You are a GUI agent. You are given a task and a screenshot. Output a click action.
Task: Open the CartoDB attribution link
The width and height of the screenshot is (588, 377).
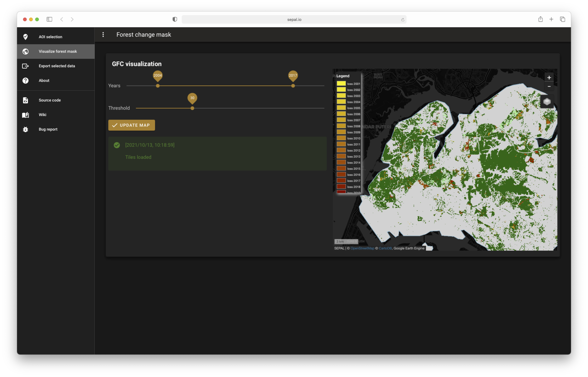click(385, 248)
